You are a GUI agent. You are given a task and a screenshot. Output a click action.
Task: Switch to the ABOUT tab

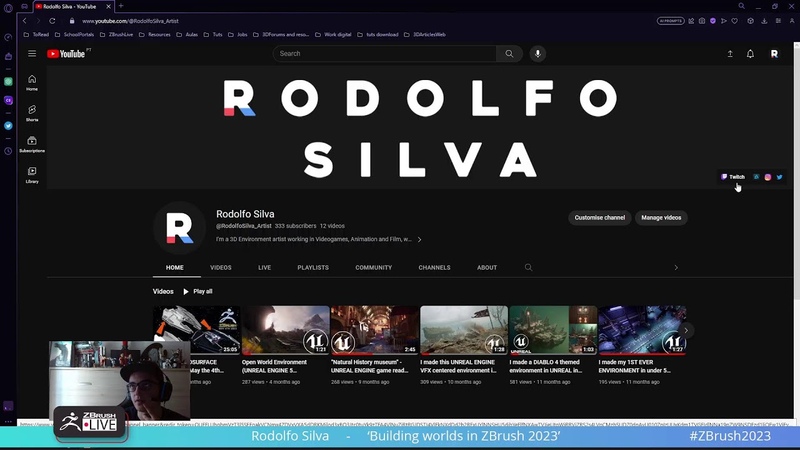[487, 267]
